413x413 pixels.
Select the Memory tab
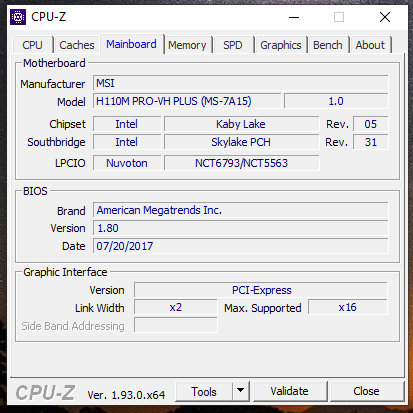pyautogui.click(x=187, y=45)
